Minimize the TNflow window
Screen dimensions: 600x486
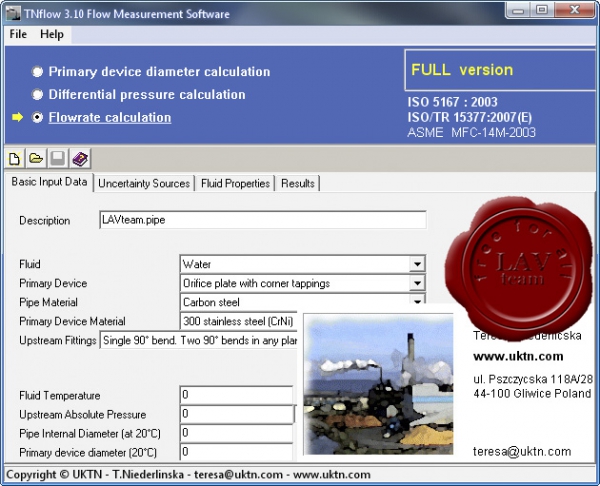pos(518,10)
